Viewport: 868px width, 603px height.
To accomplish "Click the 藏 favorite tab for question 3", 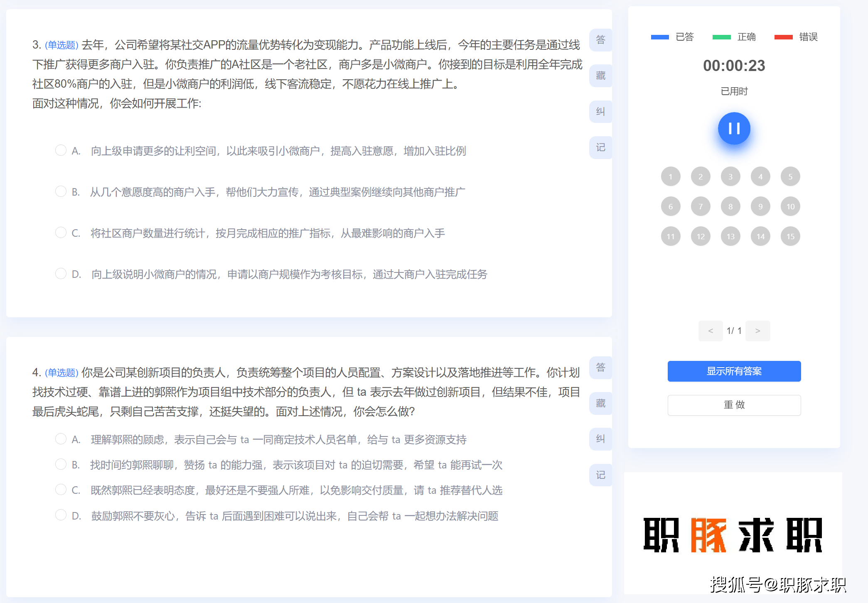I will click(x=600, y=76).
